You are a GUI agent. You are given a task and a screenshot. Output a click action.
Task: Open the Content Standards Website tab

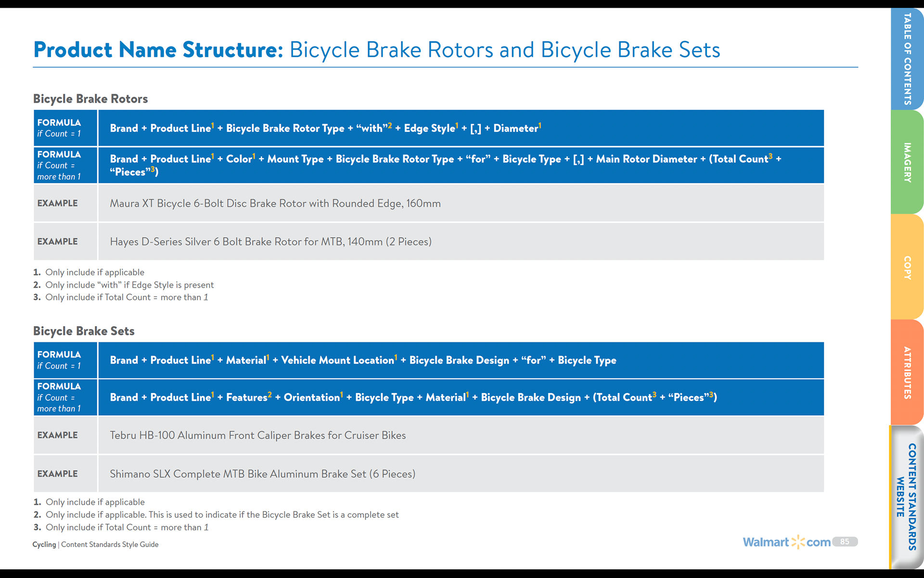tap(907, 497)
